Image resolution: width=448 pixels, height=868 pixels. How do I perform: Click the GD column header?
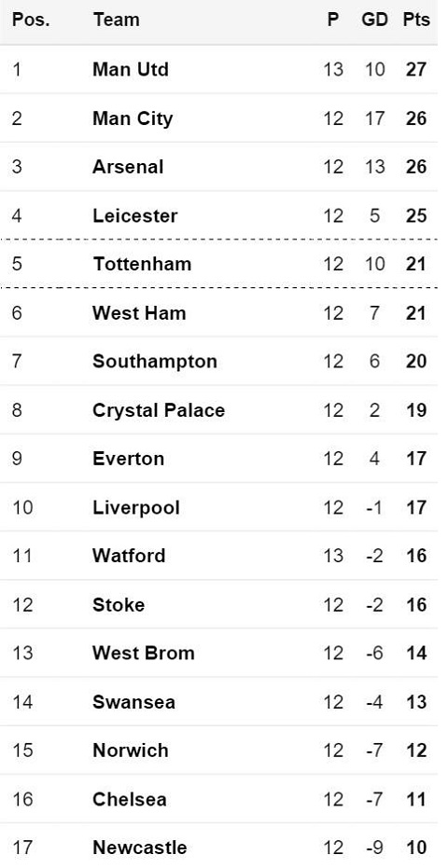[374, 20]
